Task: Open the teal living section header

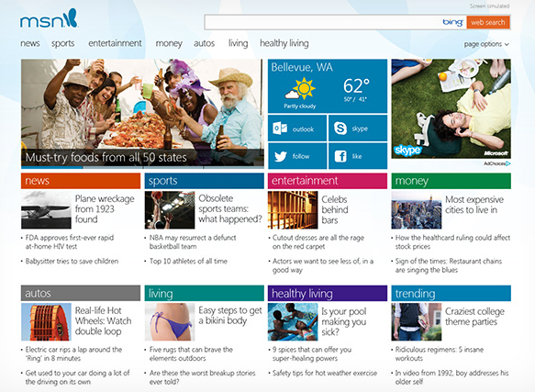Action: [204, 293]
